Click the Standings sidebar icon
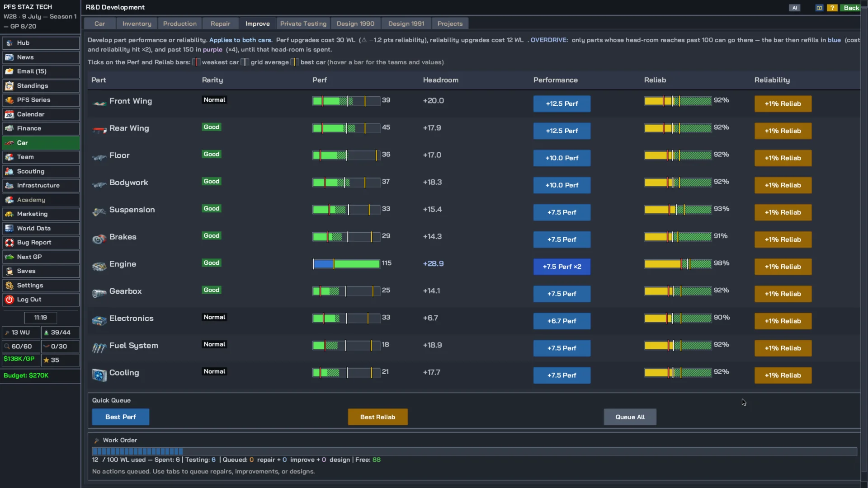The image size is (868, 488). point(9,86)
